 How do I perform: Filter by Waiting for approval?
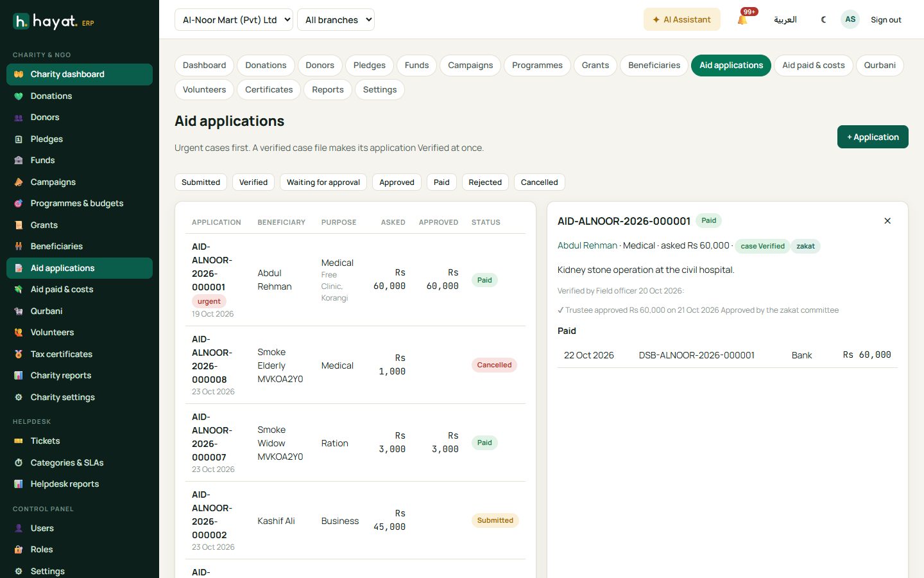[x=323, y=182]
